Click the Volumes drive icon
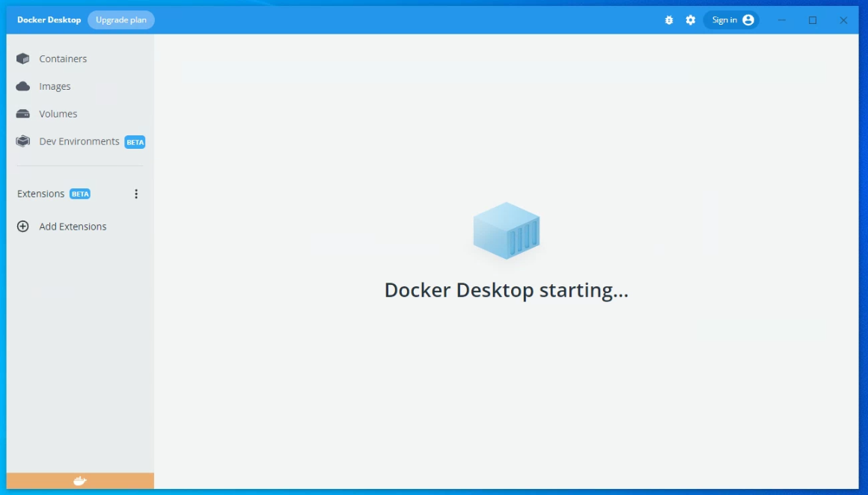The image size is (868, 495). tap(22, 114)
